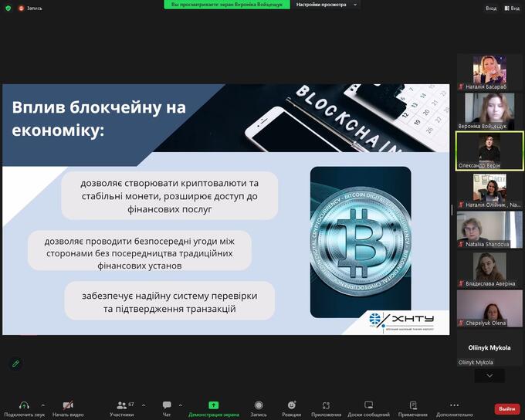Click the headphones connect audio icon
Screen dimensions: 525x420
coord(24,406)
